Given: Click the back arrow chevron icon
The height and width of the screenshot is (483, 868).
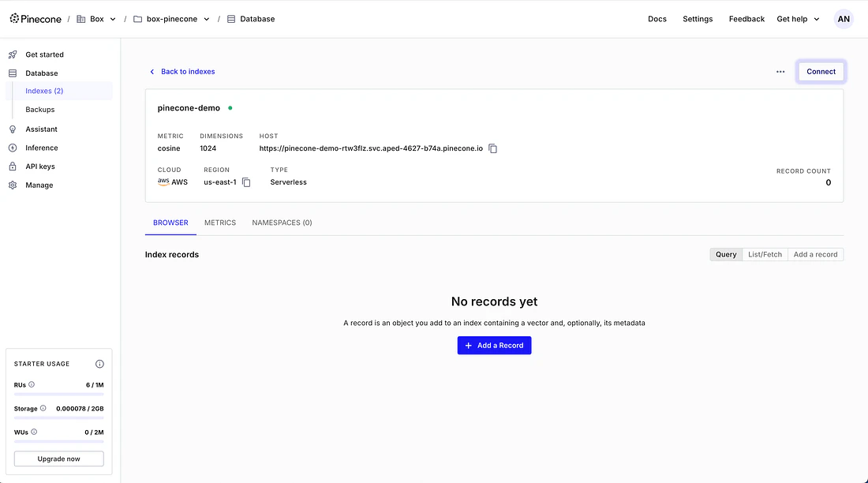Looking at the screenshot, I should 152,72.
